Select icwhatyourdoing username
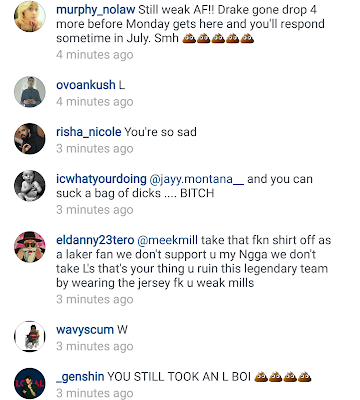Image resolution: width=360 pixels, height=400 pixels. pos(101,179)
